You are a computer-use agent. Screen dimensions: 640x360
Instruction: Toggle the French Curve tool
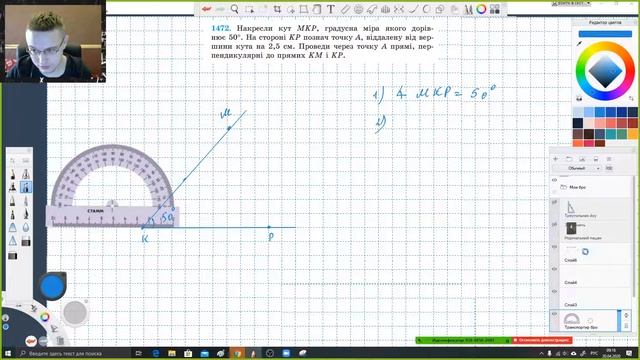coord(372,9)
